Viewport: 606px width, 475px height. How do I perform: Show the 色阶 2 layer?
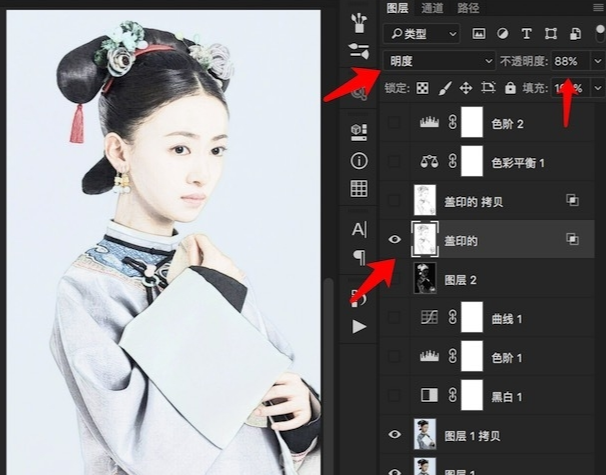(394, 123)
